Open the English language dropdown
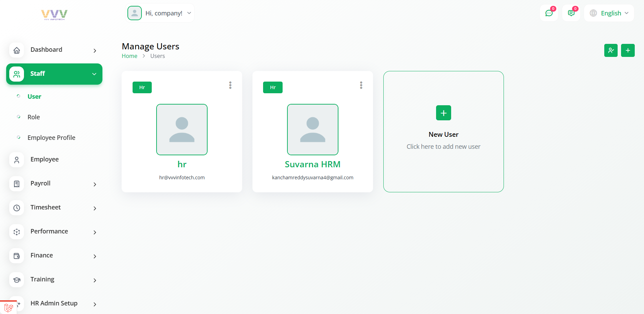Viewport: 644px width, 314px height. (x=609, y=13)
